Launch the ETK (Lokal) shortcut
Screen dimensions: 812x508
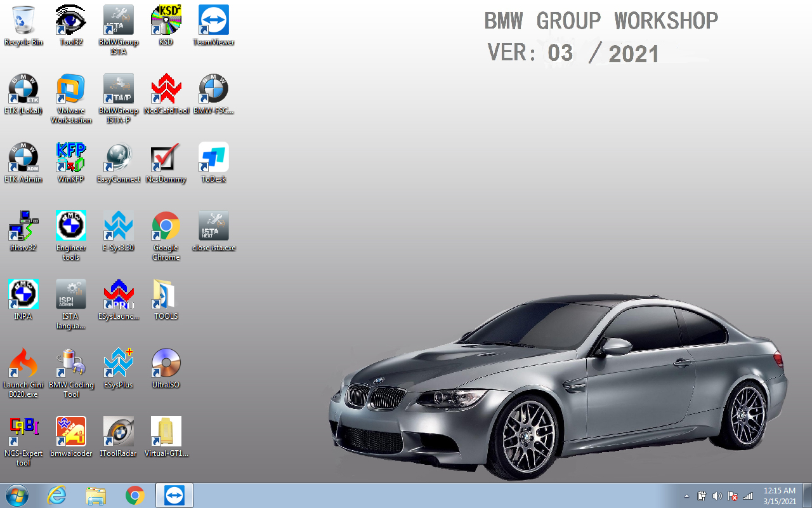click(23, 94)
